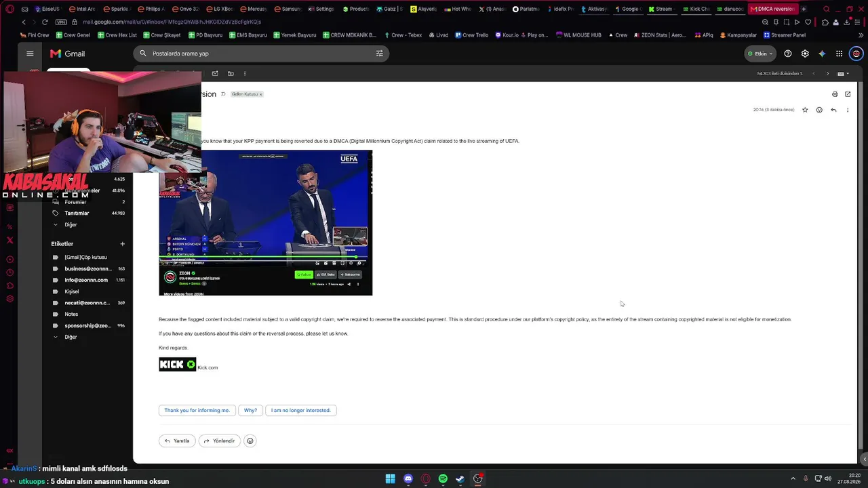Viewport: 868px width, 488px height.
Task: Choose the 'Why?' smart reply
Action: click(x=250, y=410)
